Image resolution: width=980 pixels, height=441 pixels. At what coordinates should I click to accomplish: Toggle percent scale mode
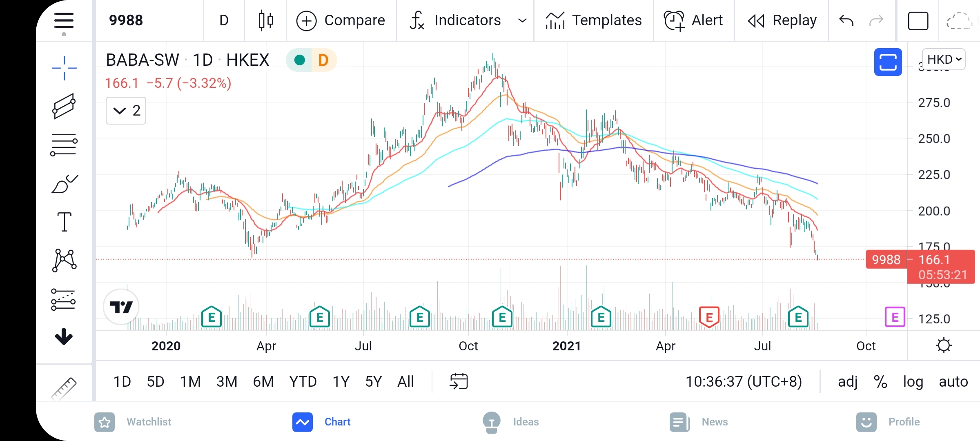880,382
